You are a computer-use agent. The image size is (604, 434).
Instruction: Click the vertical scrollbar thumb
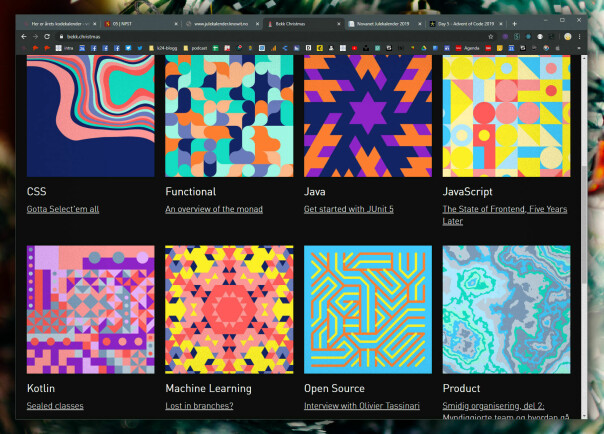pyautogui.click(x=584, y=225)
